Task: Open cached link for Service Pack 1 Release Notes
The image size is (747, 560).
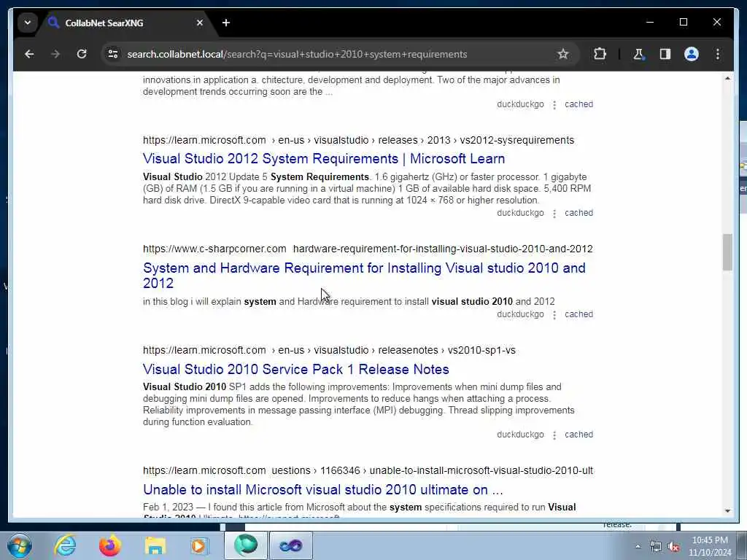Action: [x=578, y=435]
